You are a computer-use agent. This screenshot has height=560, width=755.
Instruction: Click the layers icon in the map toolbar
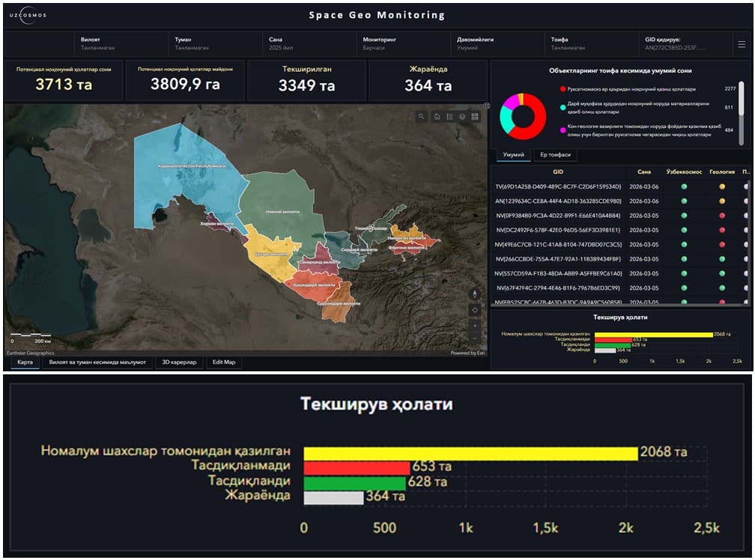pos(462,117)
